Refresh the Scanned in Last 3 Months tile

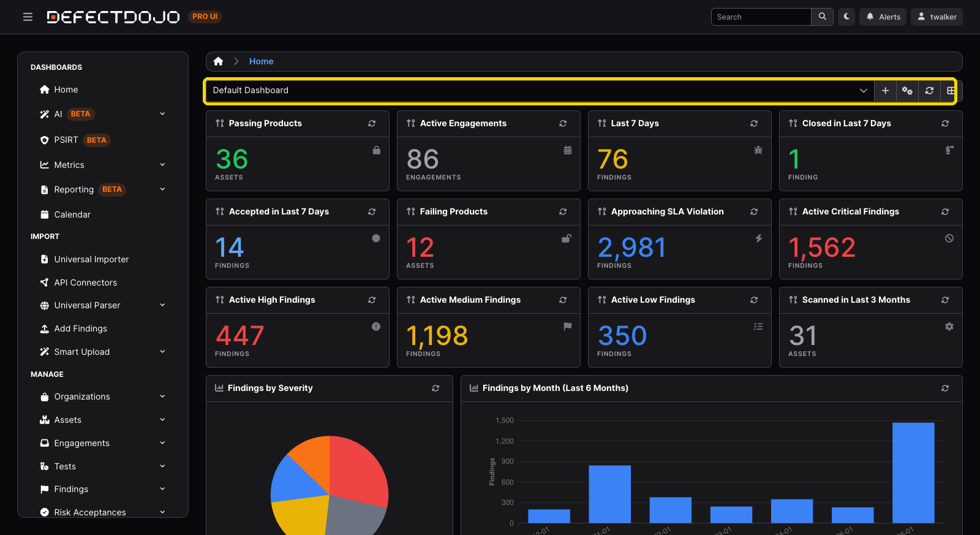945,300
